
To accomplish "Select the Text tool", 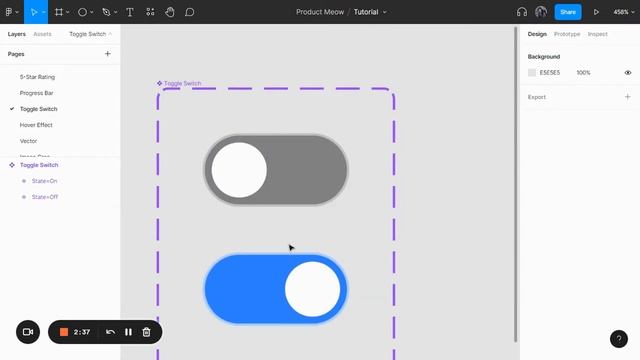I will (x=130, y=12).
